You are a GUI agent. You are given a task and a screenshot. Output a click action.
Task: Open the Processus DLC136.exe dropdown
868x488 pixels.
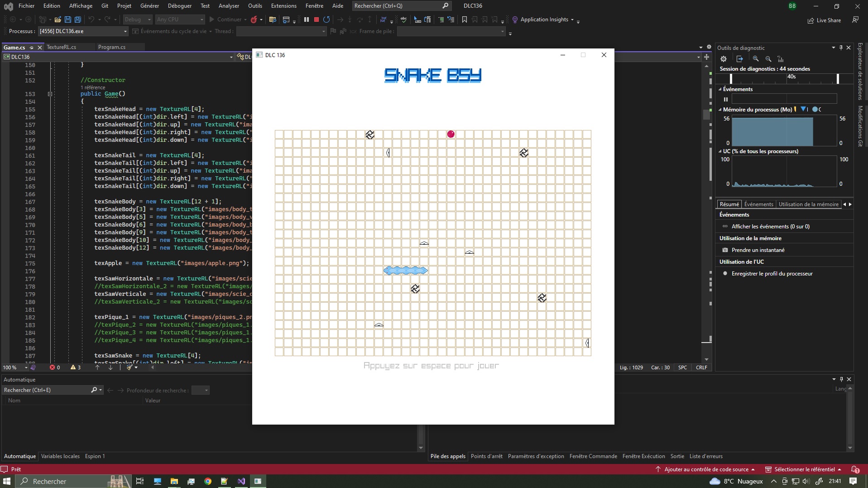pyautogui.click(x=125, y=31)
